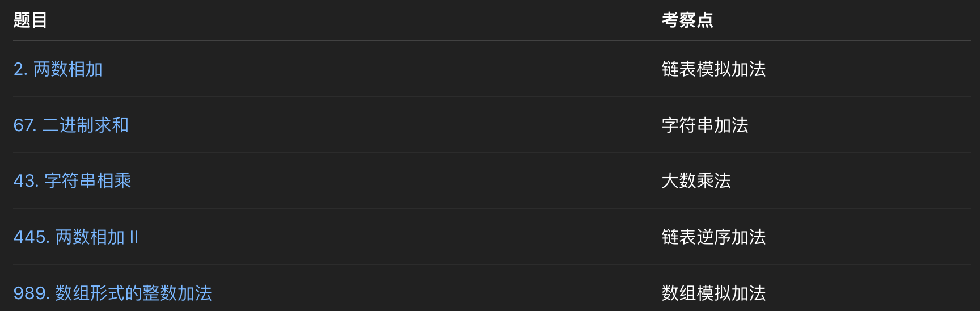Click the "链表逆序加法" table cell
The image size is (980, 311).
click(713, 237)
